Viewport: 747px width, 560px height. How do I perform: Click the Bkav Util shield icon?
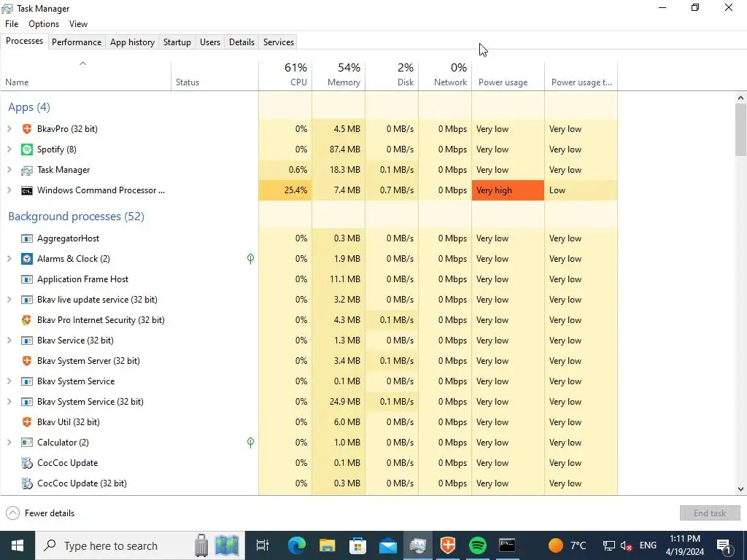[x=27, y=422]
